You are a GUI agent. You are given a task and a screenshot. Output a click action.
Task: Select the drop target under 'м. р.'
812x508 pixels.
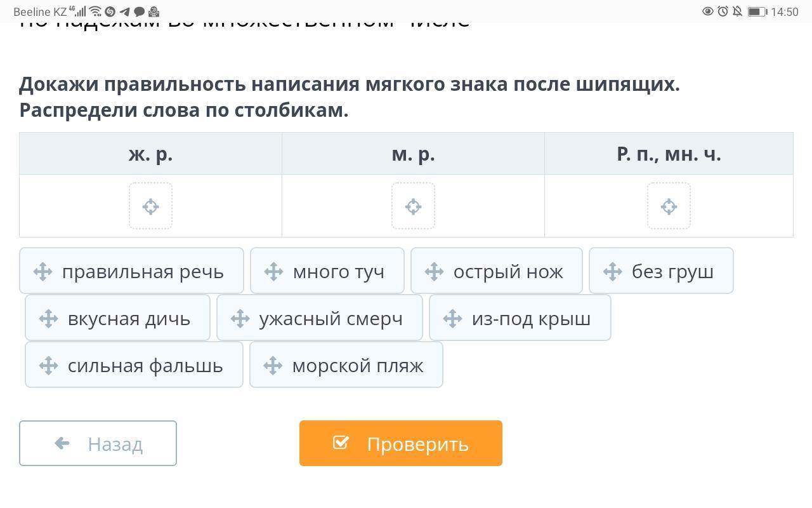(x=413, y=206)
